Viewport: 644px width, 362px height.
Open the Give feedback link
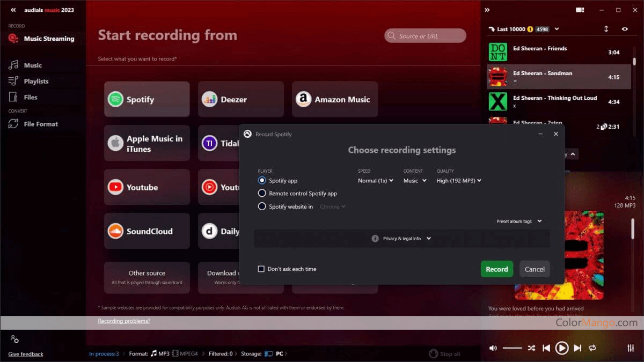click(26, 354)
